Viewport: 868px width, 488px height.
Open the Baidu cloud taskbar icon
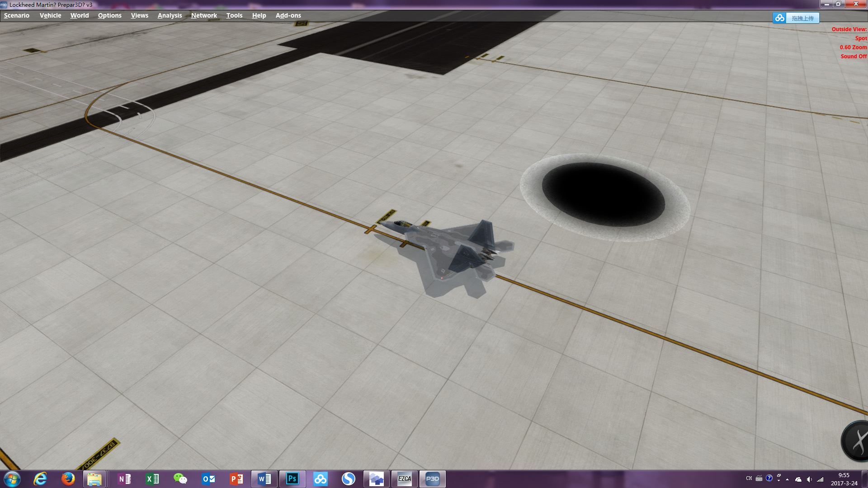pos(321,479)
